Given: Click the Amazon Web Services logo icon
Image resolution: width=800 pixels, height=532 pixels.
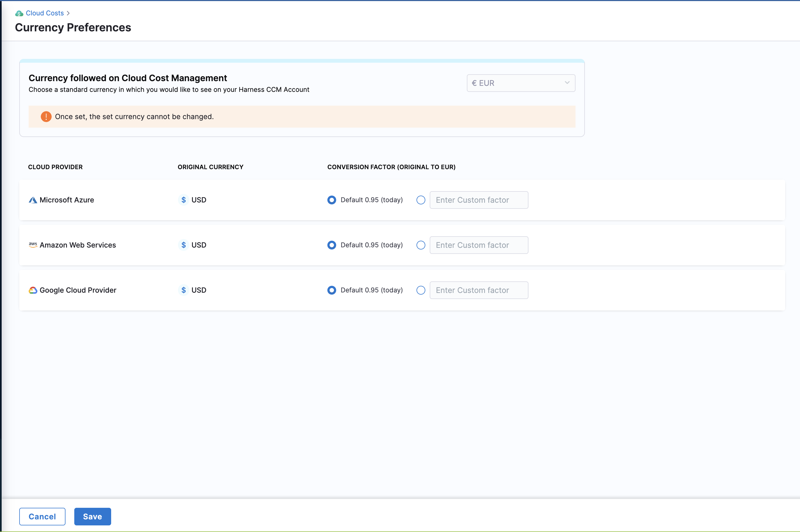Looking at the screenshot, I should 32,245.
